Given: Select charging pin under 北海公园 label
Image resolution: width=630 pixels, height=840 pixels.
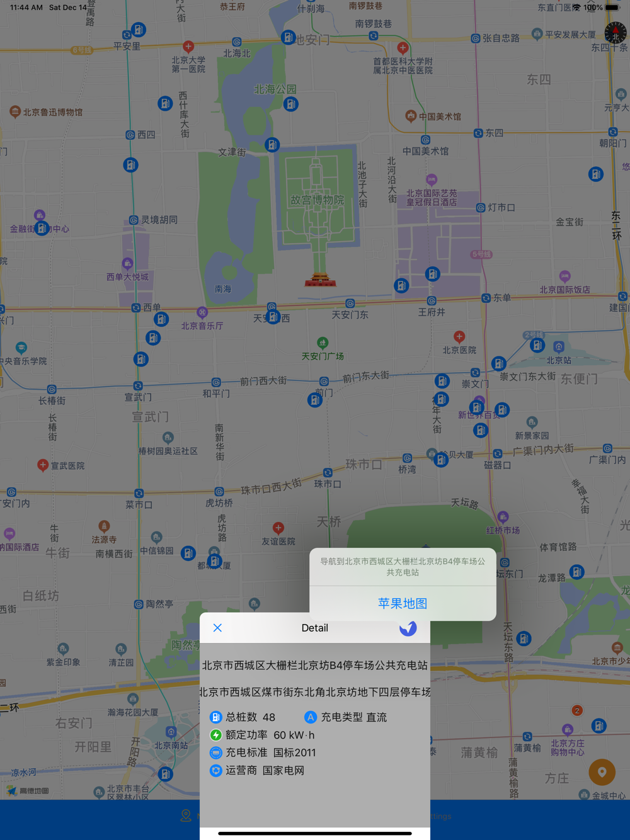Looking at the screenshot, I should 290,103.
